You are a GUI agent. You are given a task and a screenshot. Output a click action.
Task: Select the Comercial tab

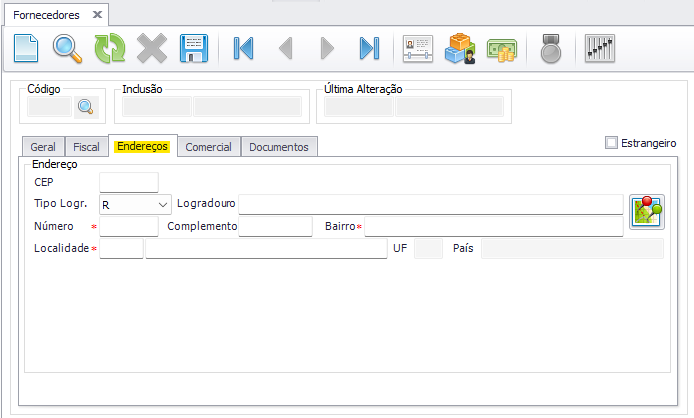208,147
